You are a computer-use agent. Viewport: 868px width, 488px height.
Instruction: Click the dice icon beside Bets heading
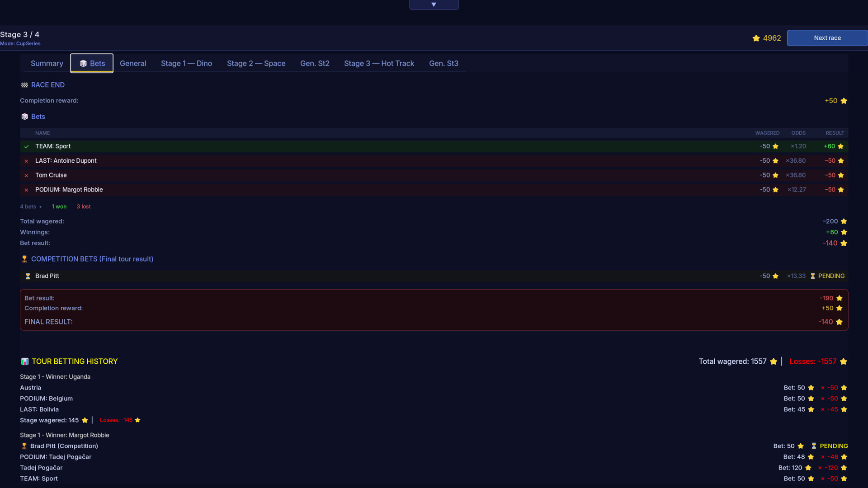point(24,117)
